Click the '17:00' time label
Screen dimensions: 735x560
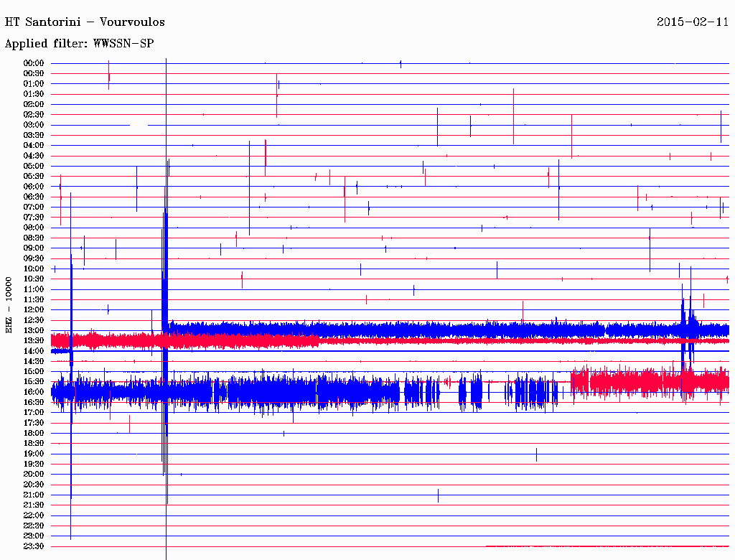[x=34, y=413]
